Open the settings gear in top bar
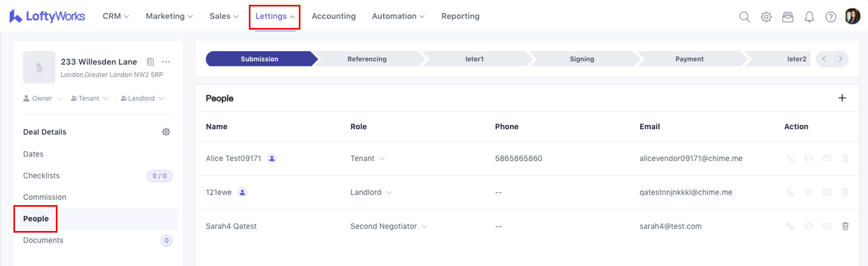The image size is (868, 266). tap(766, 16)
